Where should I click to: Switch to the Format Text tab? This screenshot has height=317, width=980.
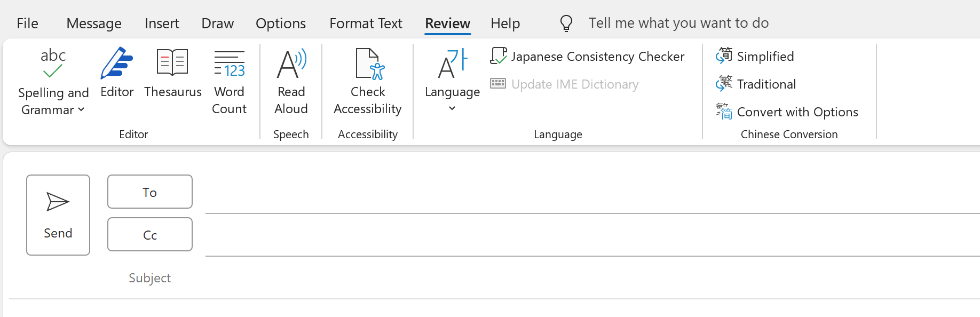[x=366, y=23]
